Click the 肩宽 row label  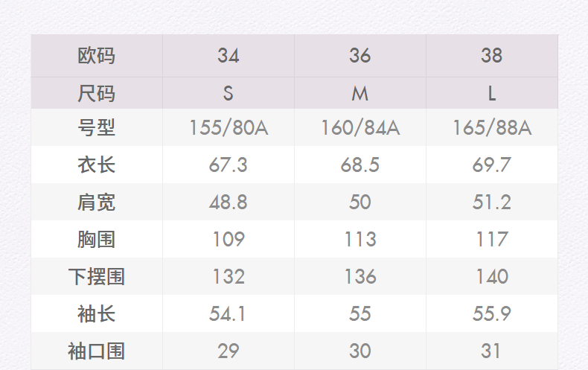[x=97, y=202]
